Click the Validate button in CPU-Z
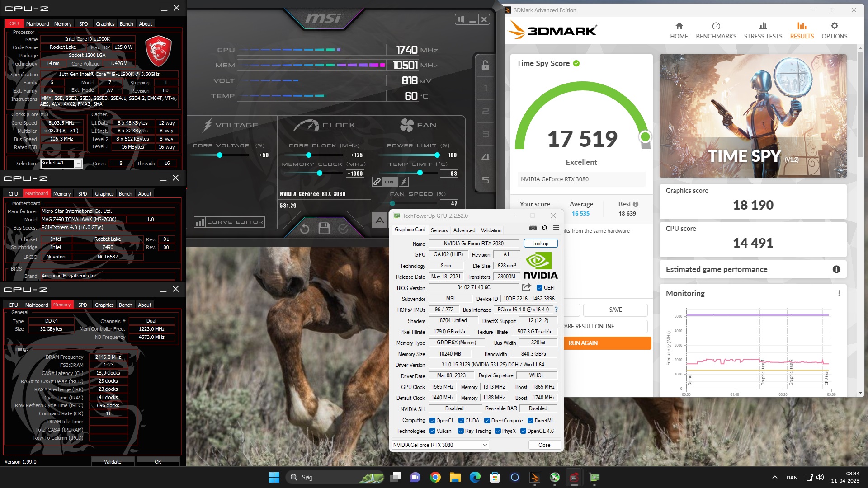This screenshot has height=488, width=868. coord(113,462)
